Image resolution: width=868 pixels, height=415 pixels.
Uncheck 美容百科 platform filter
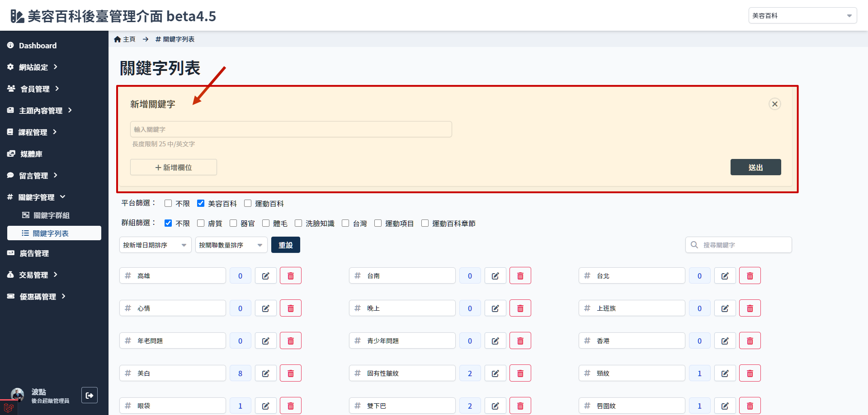click(x=201, y=203)
